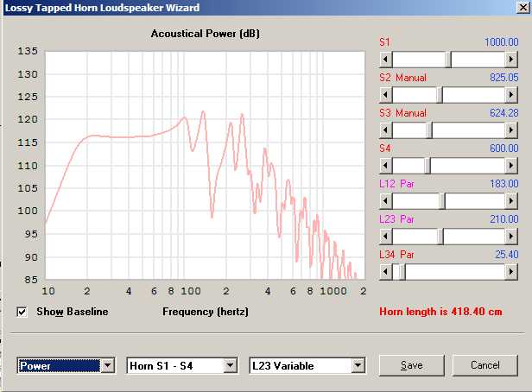The image size is (532, 392).
Task: Click the right arrow of the S4 slider
Action: click(x=511, y=166)
